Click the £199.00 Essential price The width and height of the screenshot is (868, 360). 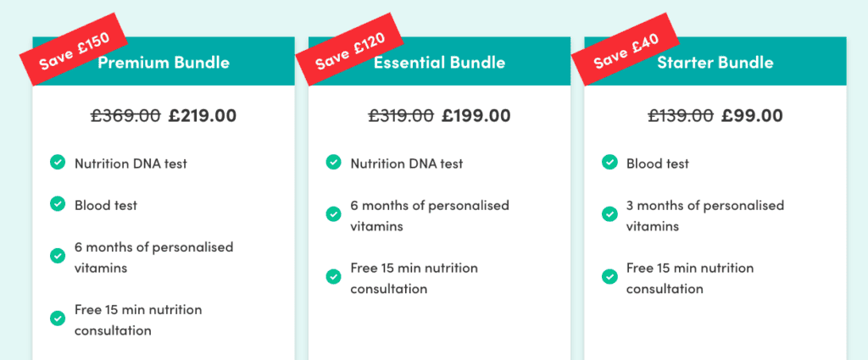coord(476,115)
